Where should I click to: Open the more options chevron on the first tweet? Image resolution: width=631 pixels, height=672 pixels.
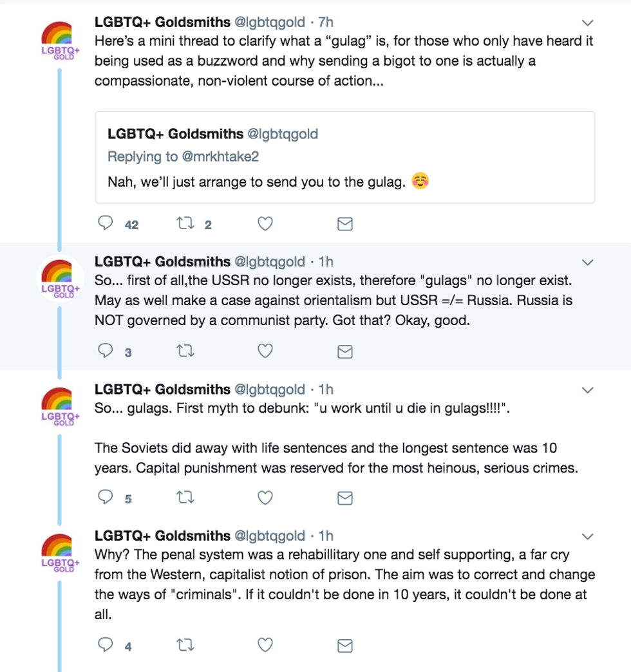coord(587,23)
